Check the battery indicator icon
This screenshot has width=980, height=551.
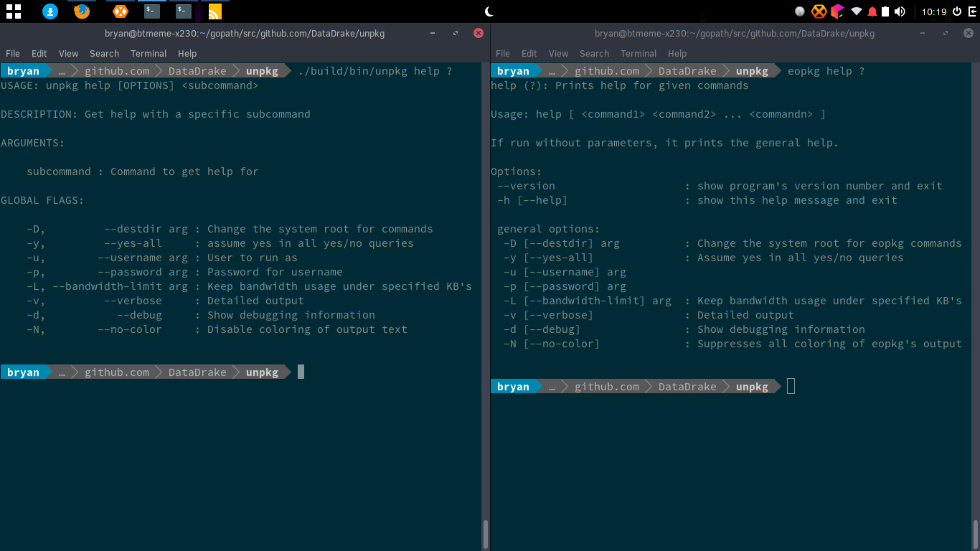pyautogui.click(x=885, y=11)
